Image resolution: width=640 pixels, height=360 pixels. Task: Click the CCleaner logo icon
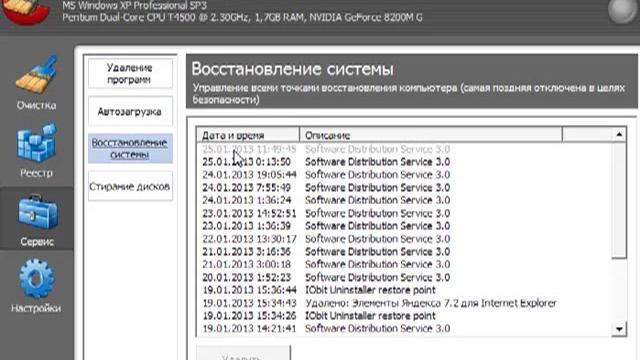(25, 11)
